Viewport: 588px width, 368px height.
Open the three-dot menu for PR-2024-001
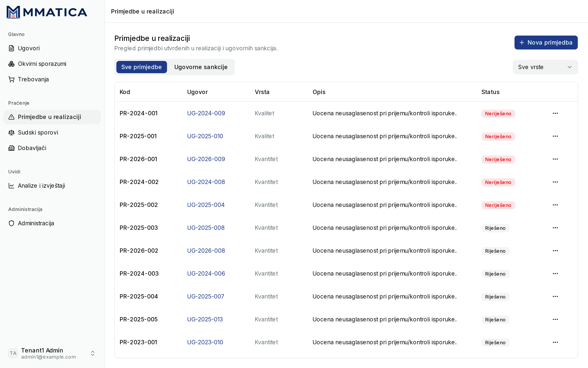(x=555, y=113)
